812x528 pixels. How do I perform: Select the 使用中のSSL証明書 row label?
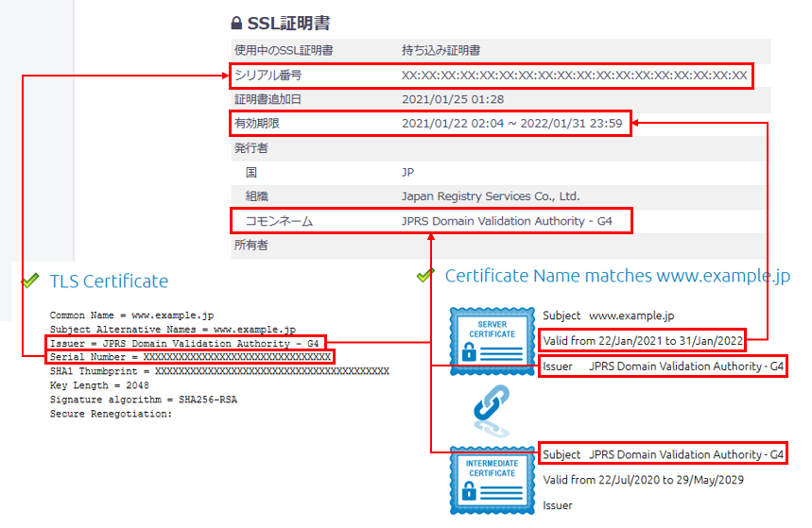coord(284,50)
